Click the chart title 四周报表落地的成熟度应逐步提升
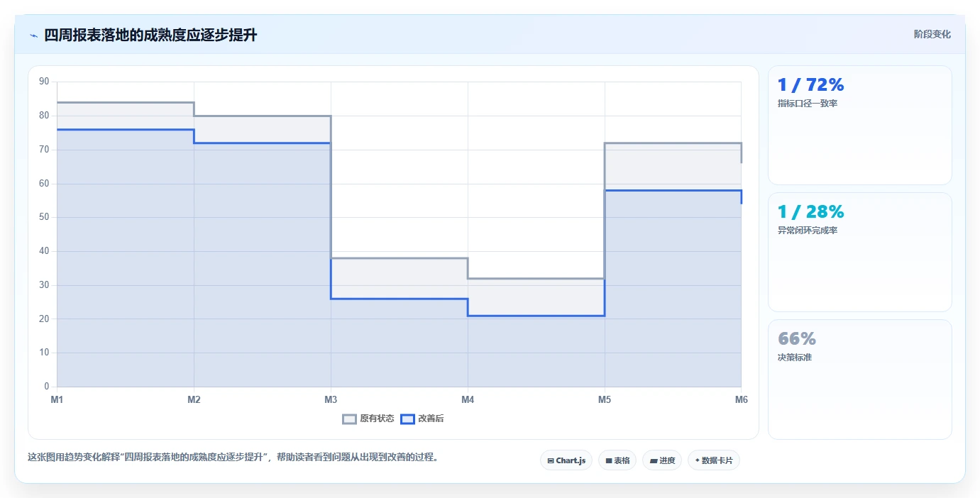This screenshot has height=498, width=980. [150, 35]
